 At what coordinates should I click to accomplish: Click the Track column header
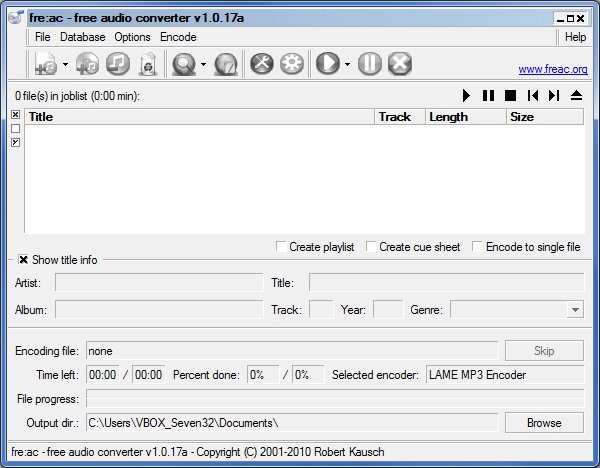click(x=400, y=116)
